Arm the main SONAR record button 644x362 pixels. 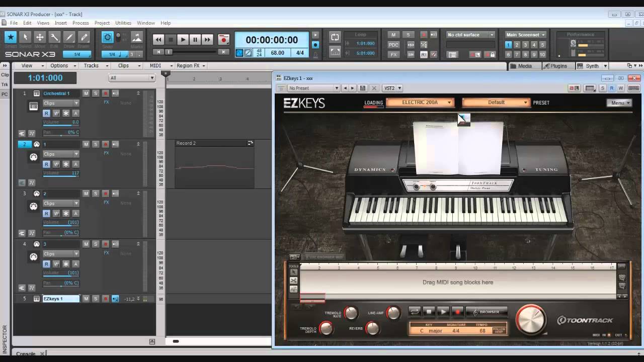(x=224, y=40)
